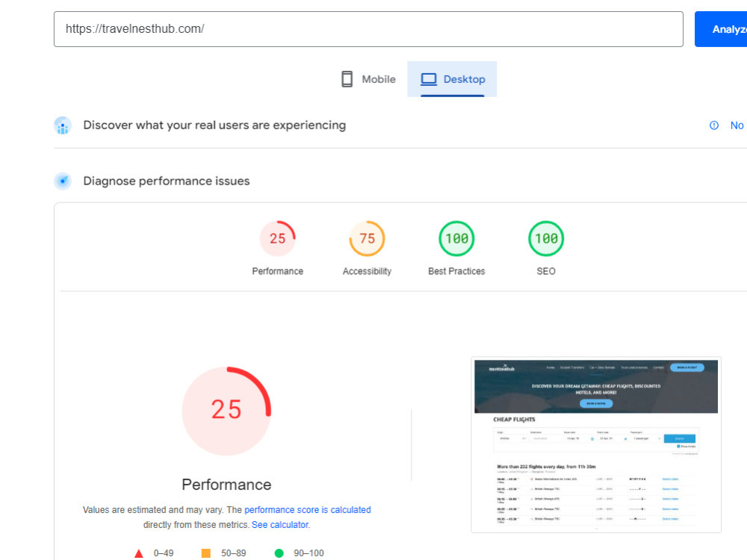Click the Performance score 25 gauge at top

278,239
